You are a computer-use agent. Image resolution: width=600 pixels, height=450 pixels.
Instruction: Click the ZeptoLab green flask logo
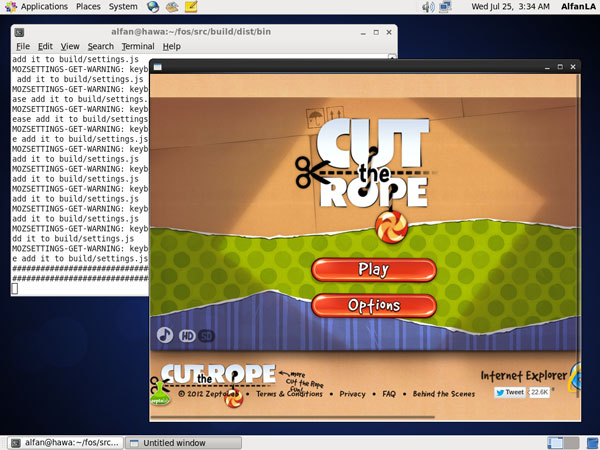pos(160,394)
